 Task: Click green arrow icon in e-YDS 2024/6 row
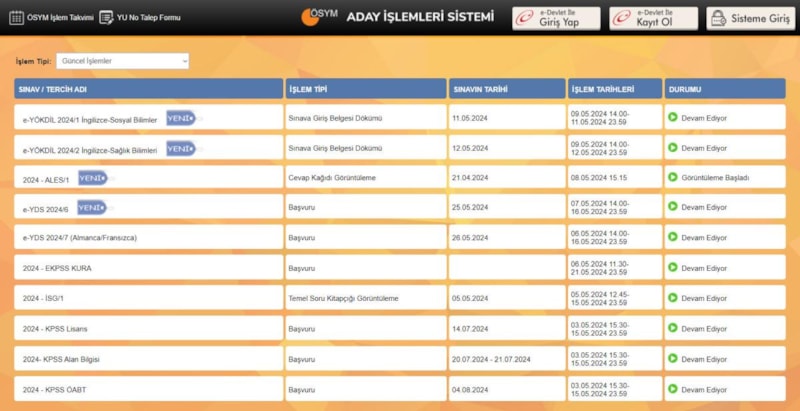coord(673,208)
